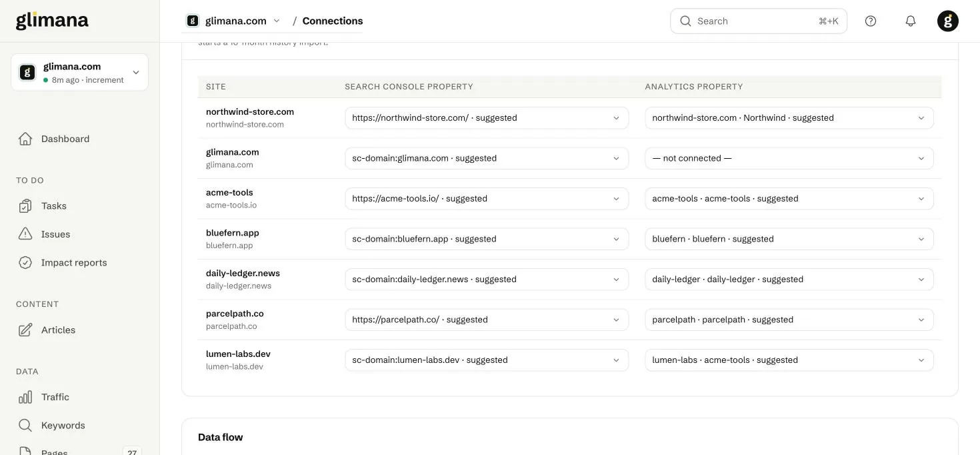Click the Connections breadcrumb label
Viewport: 980px width, 455px height.
tap(333, 21)
